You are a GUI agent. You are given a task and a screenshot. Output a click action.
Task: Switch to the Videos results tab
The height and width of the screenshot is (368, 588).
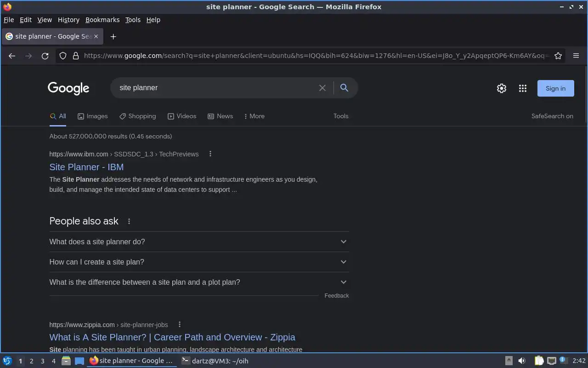182,116
